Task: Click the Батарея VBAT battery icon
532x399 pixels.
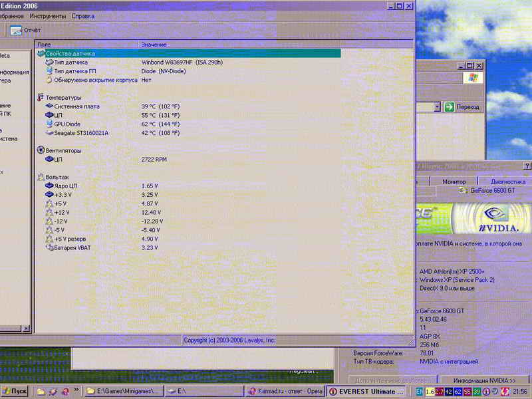Action: (49, 247)
